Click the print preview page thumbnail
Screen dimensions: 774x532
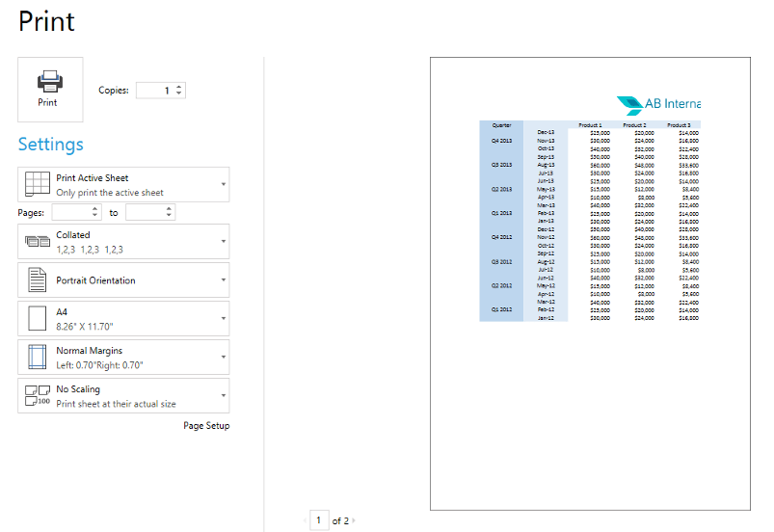590,283
